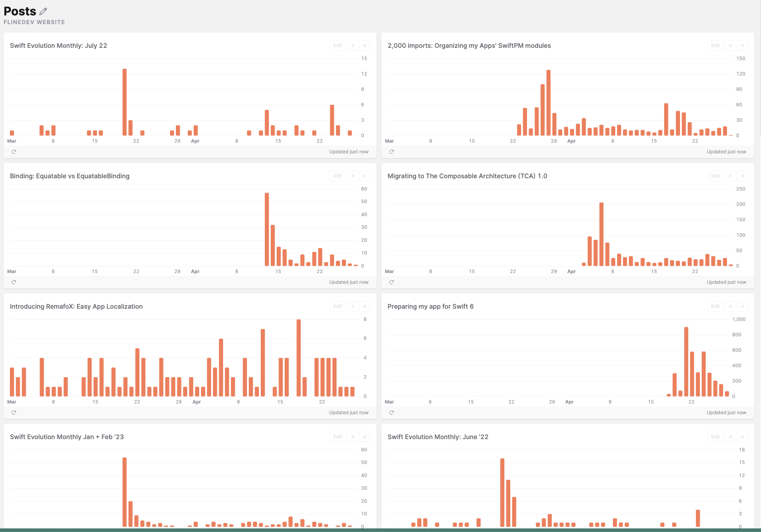Move 2,000 imports chart left

[x=731, y=45]
